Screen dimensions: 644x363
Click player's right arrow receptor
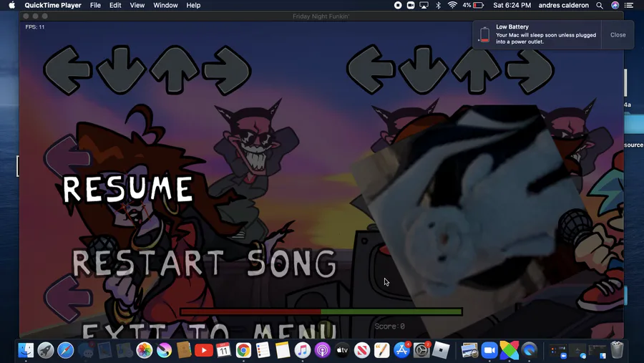pyautogui.click(x=530, y=71)
